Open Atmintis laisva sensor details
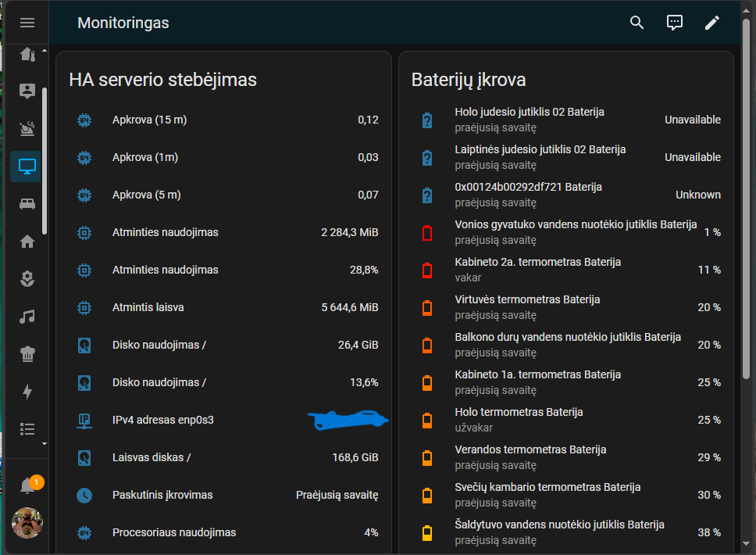 pyautogui.click(x=148, y=307)
